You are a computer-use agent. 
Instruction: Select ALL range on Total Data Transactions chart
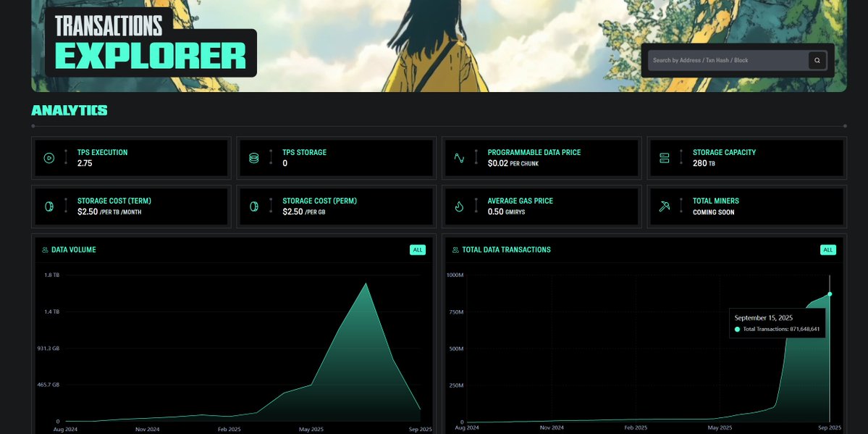tap(828, 250)
